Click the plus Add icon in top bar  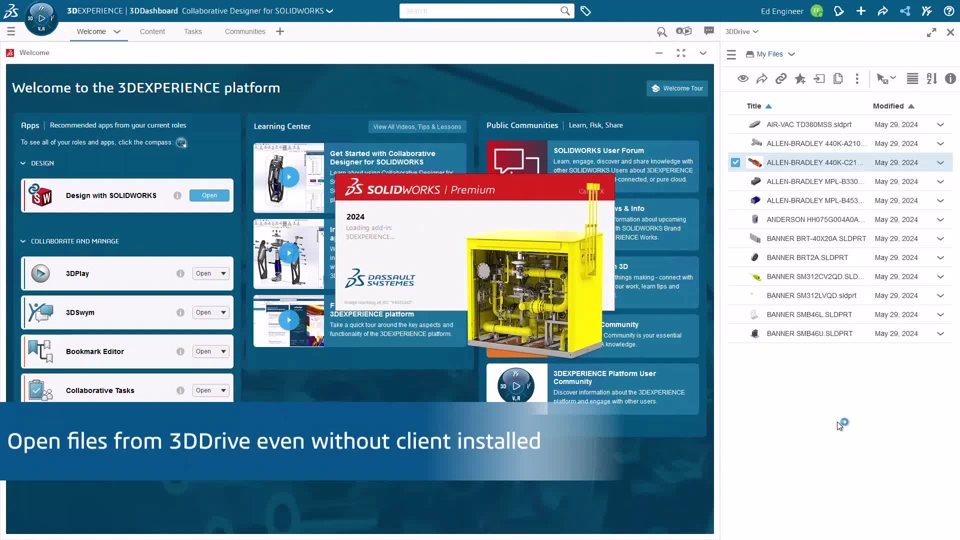pyautogui.click(x=861, y=11)
